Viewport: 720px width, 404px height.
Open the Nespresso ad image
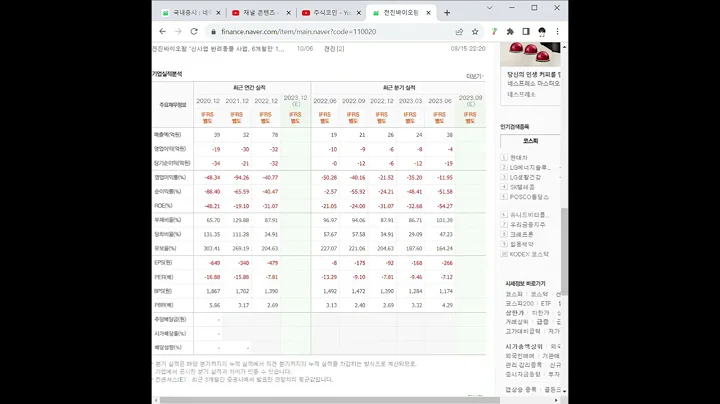click(x=530, y=54)
